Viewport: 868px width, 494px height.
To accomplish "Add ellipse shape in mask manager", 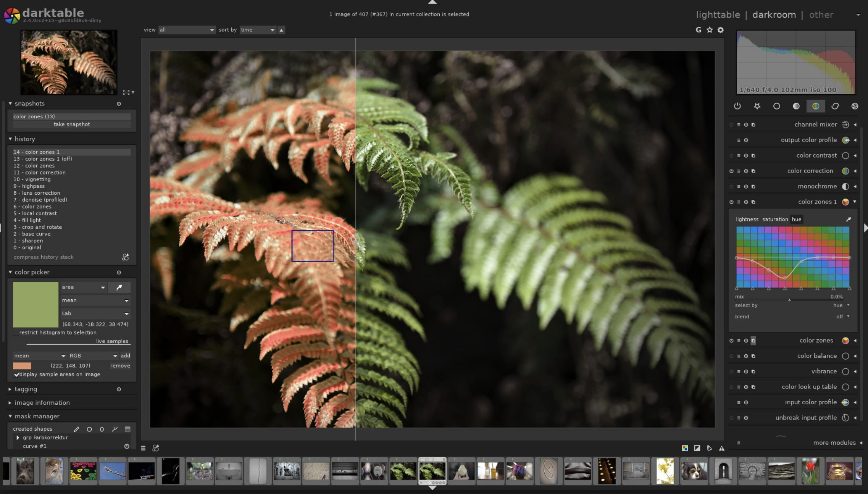I will (x=102, y=429).
